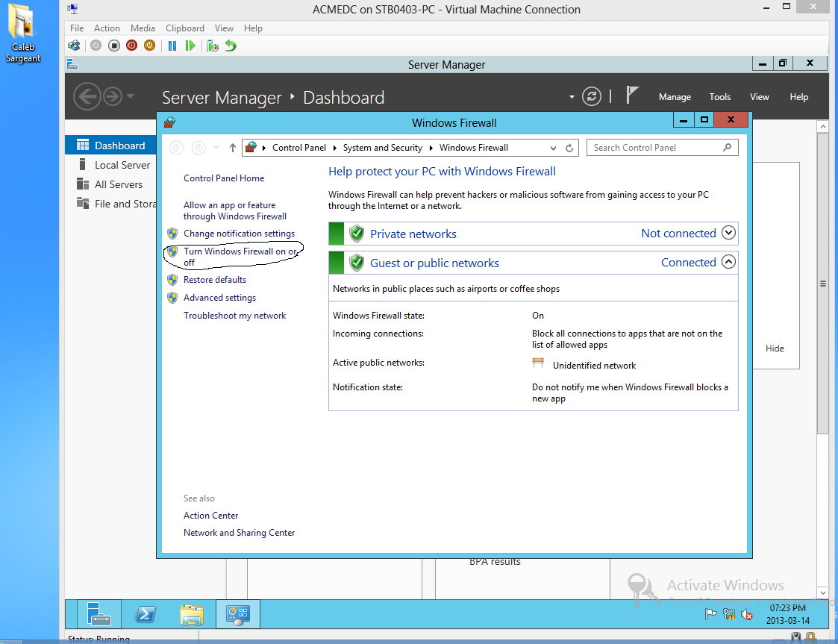Click the Firewall window back arrow

[176, 148]
